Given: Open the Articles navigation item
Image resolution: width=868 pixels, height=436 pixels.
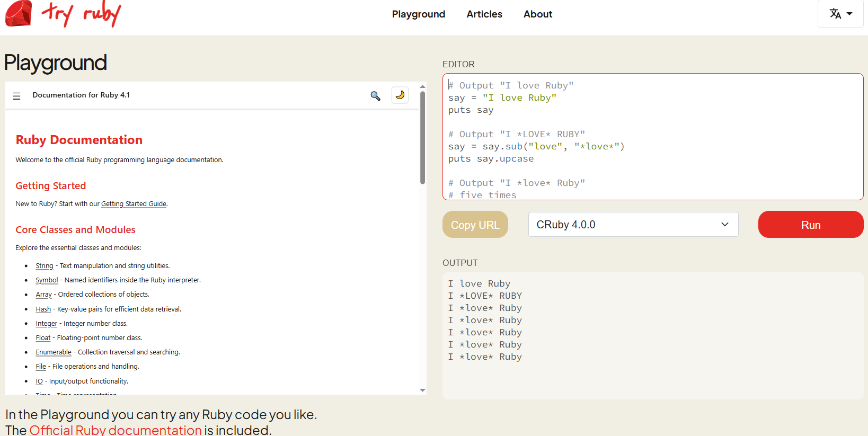Looking at the screenshot, I should pyautogui.click(x=484, y=14).
